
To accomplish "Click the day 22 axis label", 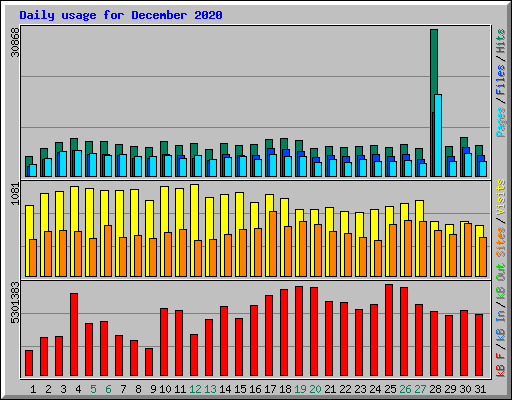I will click(345, 389).
